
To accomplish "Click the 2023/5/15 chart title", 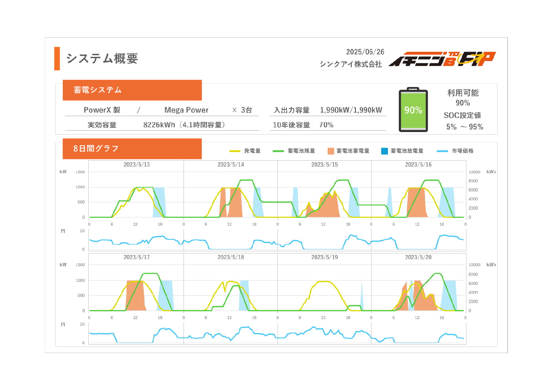I will click(324, 164).
